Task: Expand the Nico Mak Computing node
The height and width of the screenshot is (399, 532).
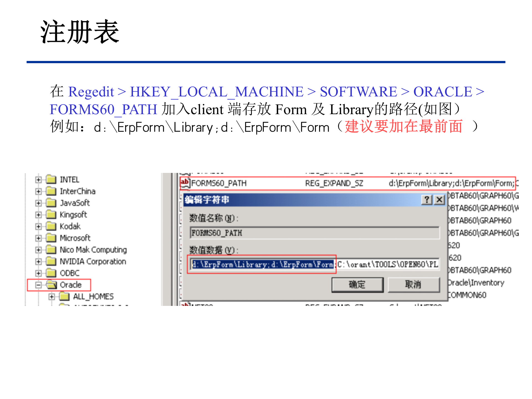Action: pos(38,249)
